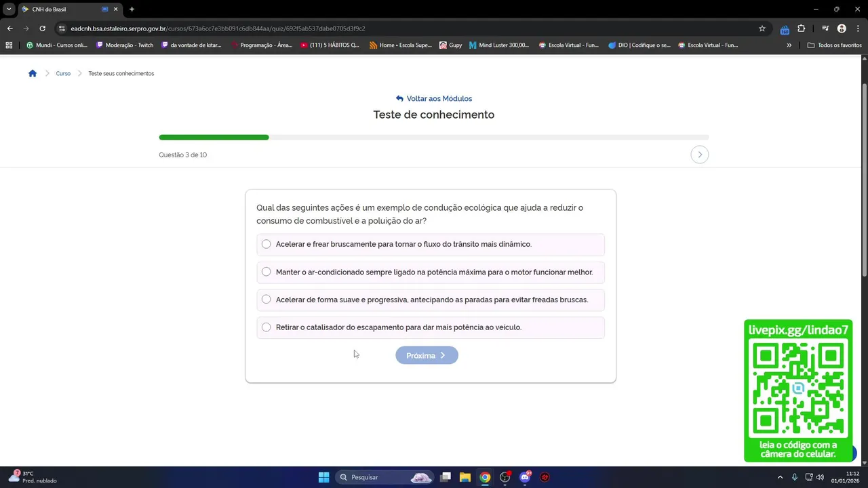Click the Voltar aos Módulos link
This screenshot has height=488, width=868.
pos(434,99)
